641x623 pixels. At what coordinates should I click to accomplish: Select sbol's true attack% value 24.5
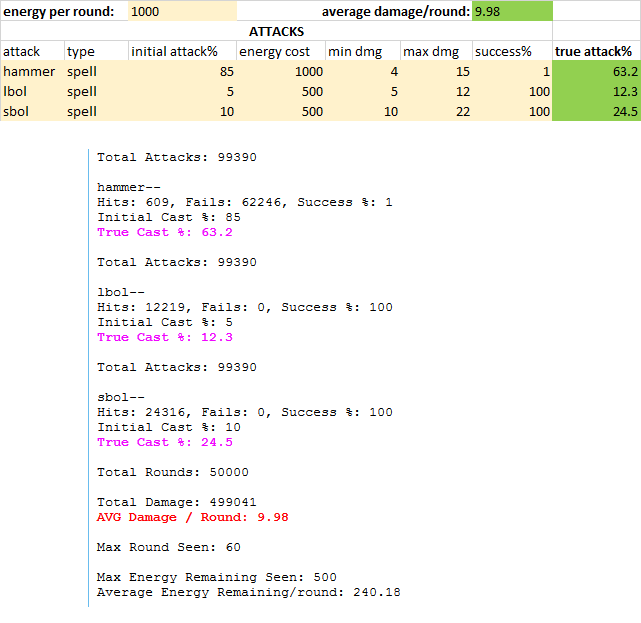(x=597, y=111)
